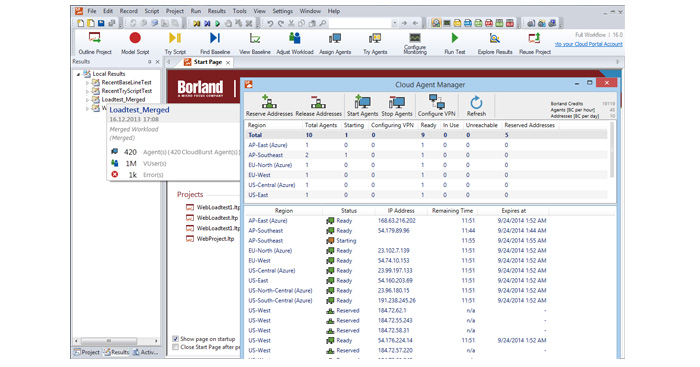Sort by the Total Agents column header
The width and height of the screenshot is (700, 367).
320,125
